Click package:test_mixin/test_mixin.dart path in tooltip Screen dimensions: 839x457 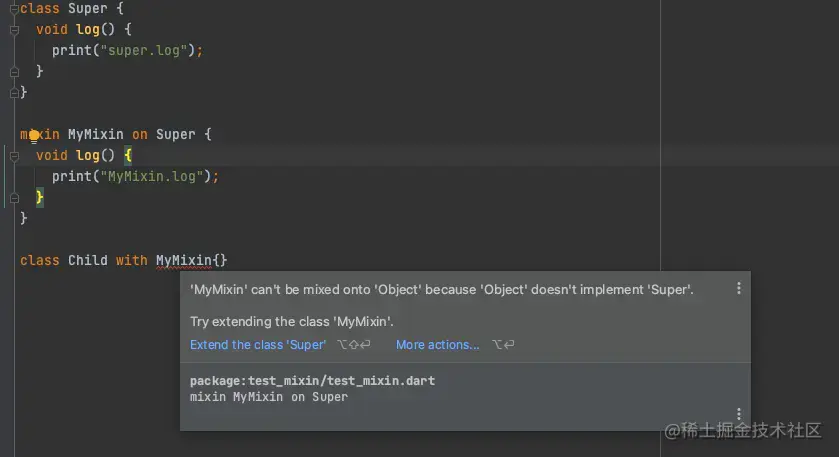(x=312, y=381)
